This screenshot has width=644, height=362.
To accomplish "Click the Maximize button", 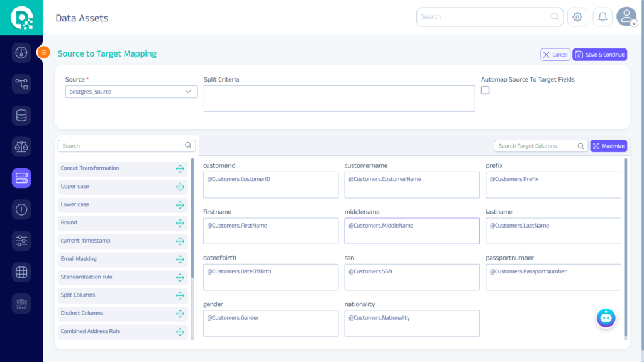I will 608,146.
